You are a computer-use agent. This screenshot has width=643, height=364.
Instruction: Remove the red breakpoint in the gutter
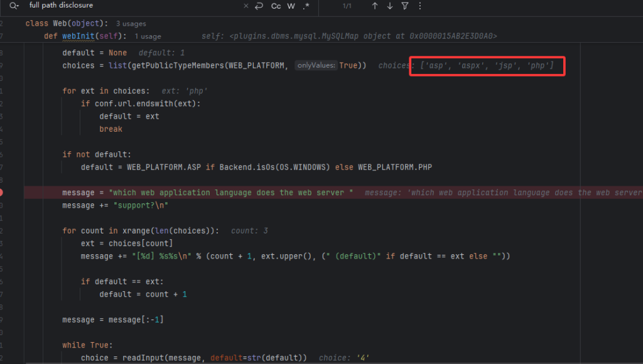(2, 192)
